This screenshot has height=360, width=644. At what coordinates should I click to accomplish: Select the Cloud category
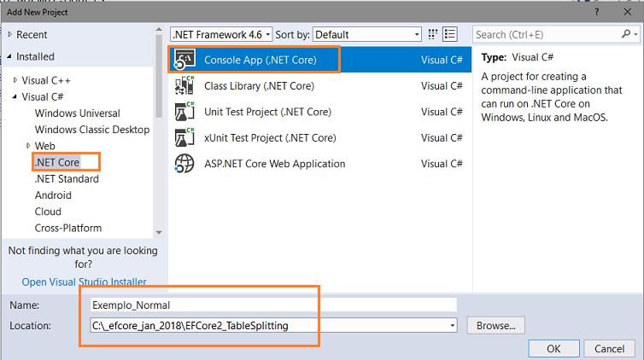48,212
